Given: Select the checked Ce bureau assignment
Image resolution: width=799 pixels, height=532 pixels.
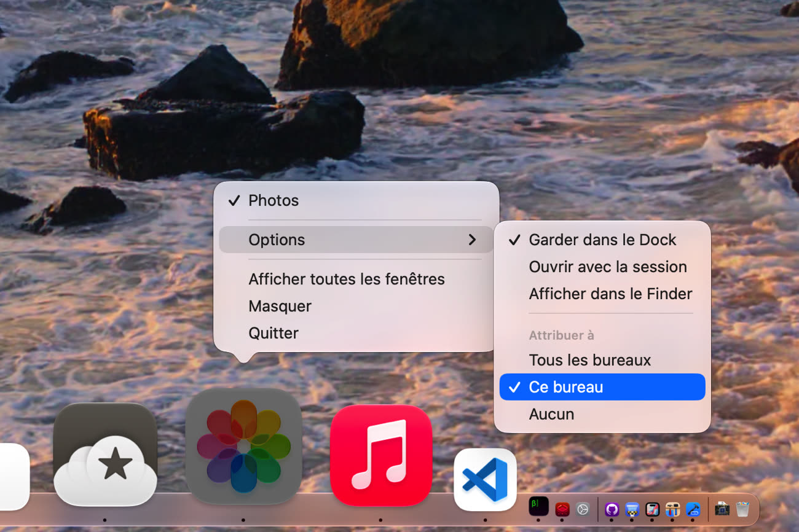Looking at the screenshot, I should coord(602,387).
